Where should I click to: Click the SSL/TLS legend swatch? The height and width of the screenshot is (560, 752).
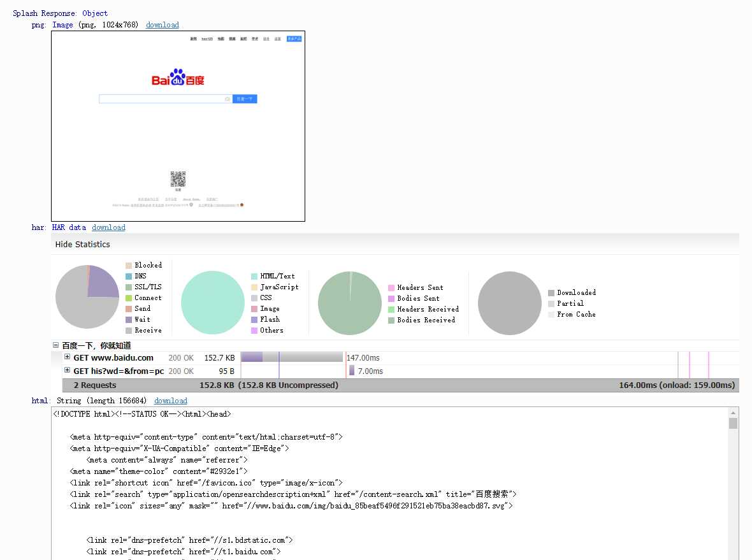tap(129, 287)
